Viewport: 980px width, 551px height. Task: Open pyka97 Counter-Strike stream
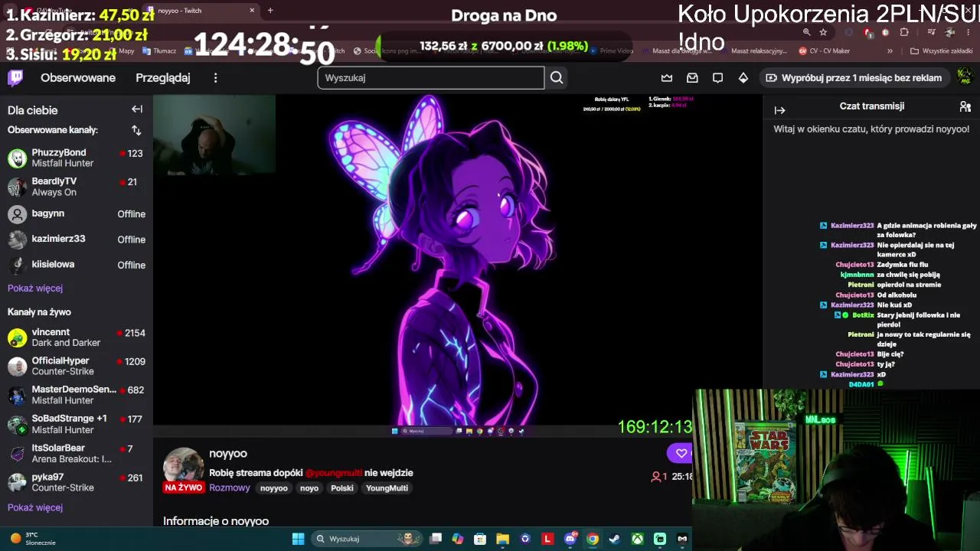pyautogui.click(x=77, y=482)
